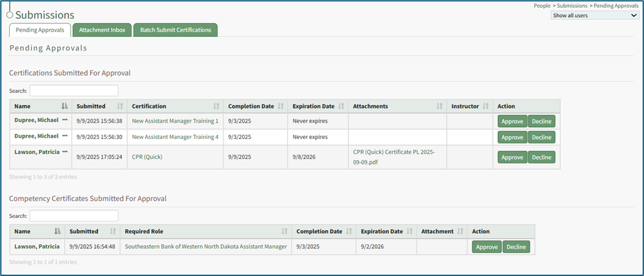Sort competency table by Required Role icon
The image size is (644, 276).
[284, 231]
